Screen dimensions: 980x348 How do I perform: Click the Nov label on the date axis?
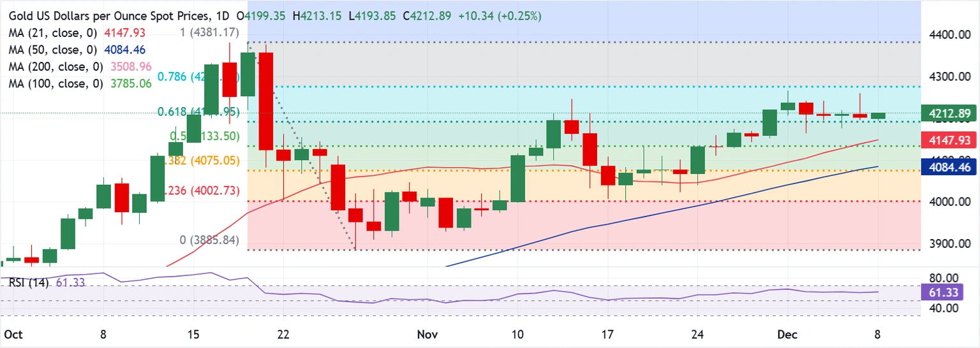click(x=427, y=334)
